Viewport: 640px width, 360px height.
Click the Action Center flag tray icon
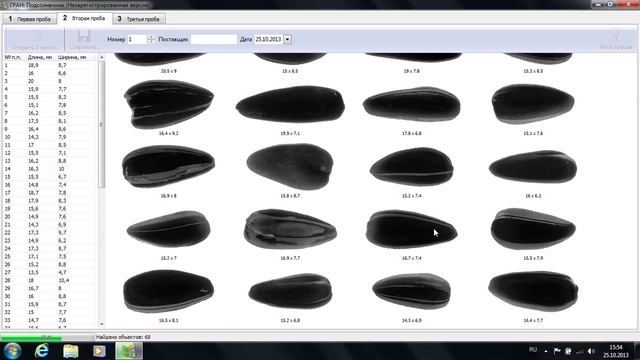pos(557,351)
